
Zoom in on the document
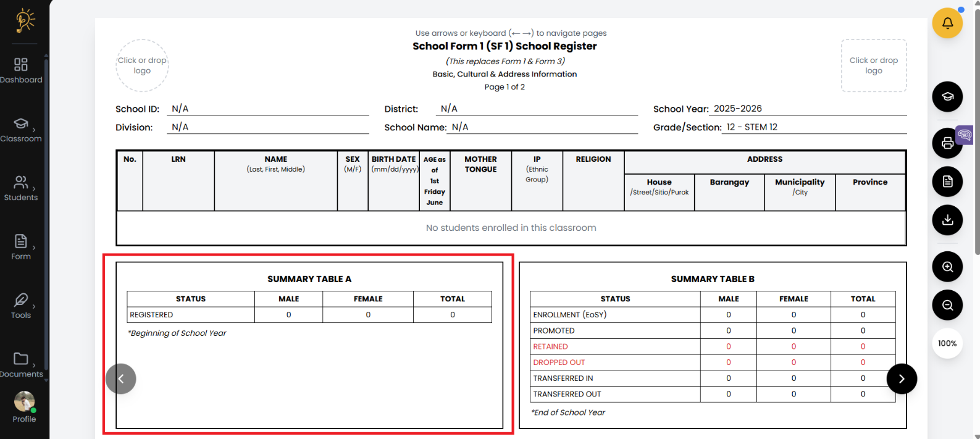pos(947,267)
